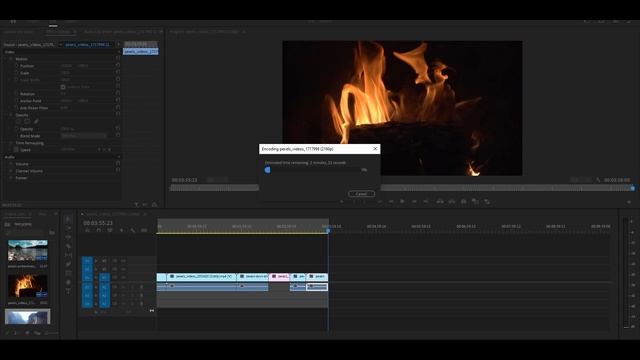Click the timeline playhead marker
640x360 pixels.
(x=328, y=231)
